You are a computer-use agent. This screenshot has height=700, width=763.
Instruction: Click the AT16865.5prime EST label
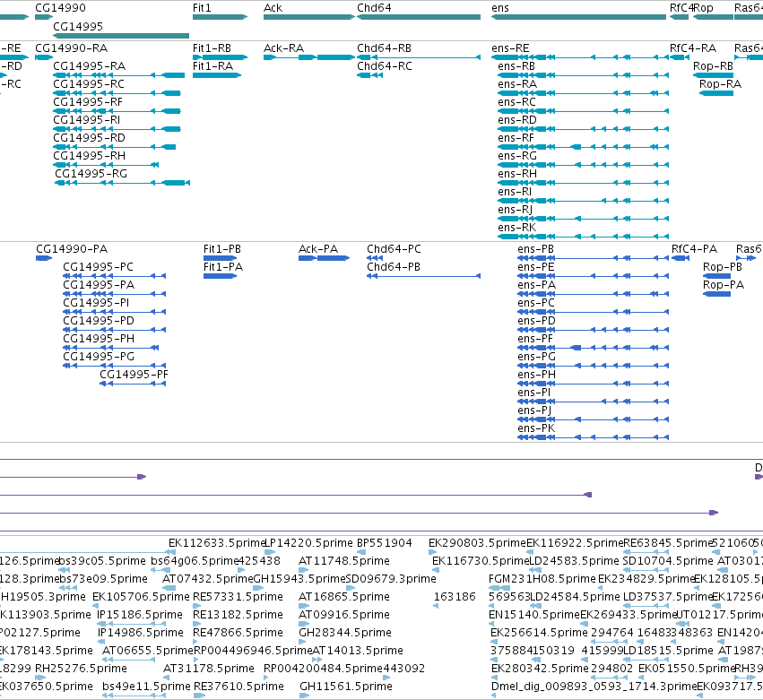coord(344,597)
